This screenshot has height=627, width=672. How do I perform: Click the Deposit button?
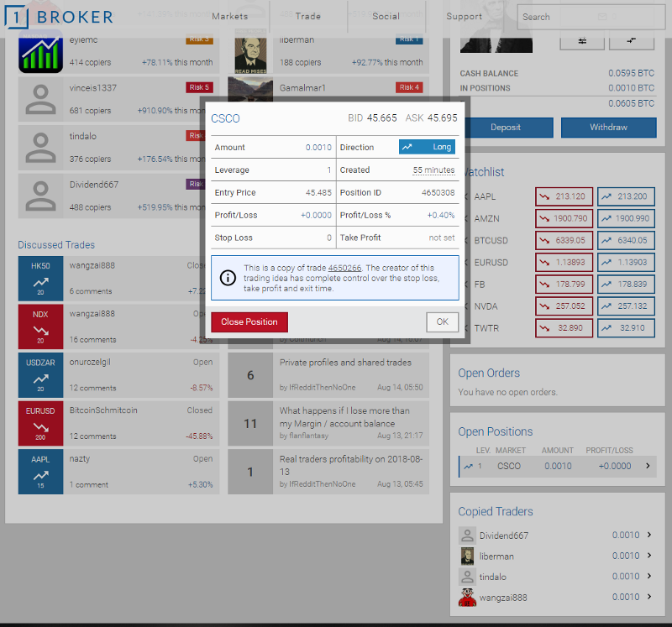[506, 128]
